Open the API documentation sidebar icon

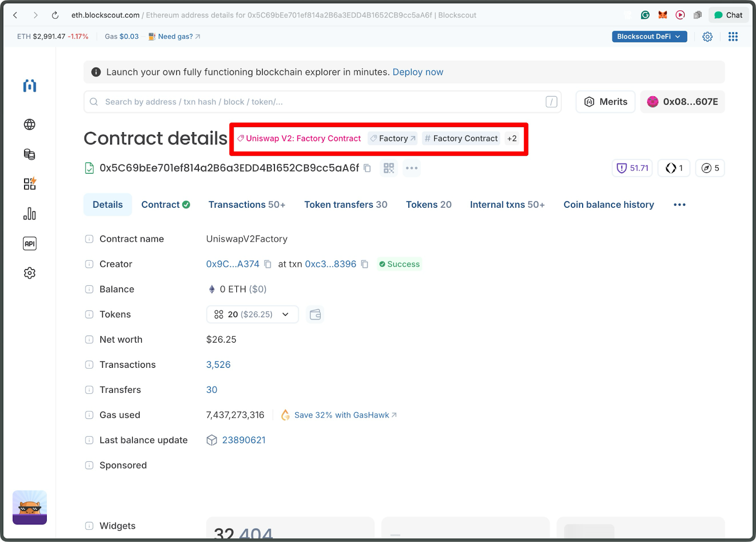29,243
